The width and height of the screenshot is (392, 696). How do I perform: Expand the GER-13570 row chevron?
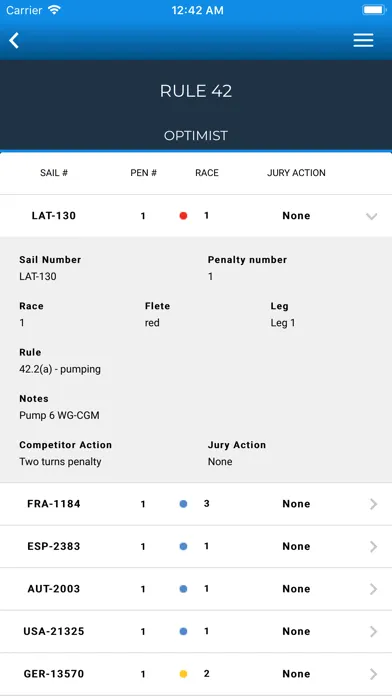click(373, 674)
